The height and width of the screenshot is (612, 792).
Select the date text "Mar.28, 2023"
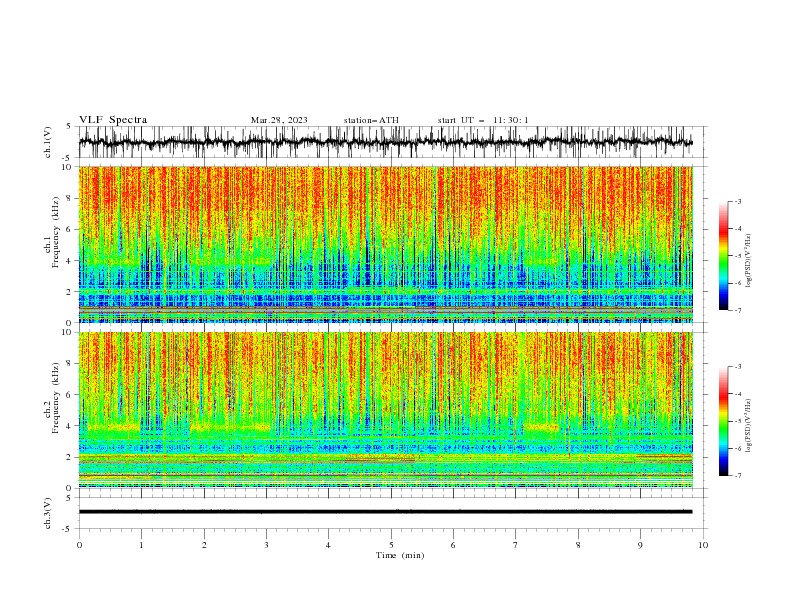pos(279,120)
